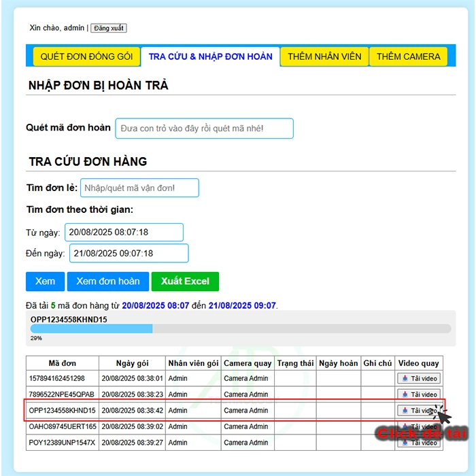
Task: Focus the Quét mã đơn hoàn input
Action: 204,128
